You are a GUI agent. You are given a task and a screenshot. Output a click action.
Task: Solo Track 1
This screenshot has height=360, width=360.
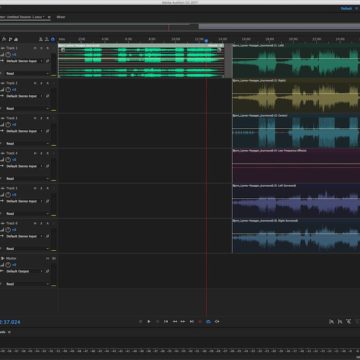tap(41, 48)
